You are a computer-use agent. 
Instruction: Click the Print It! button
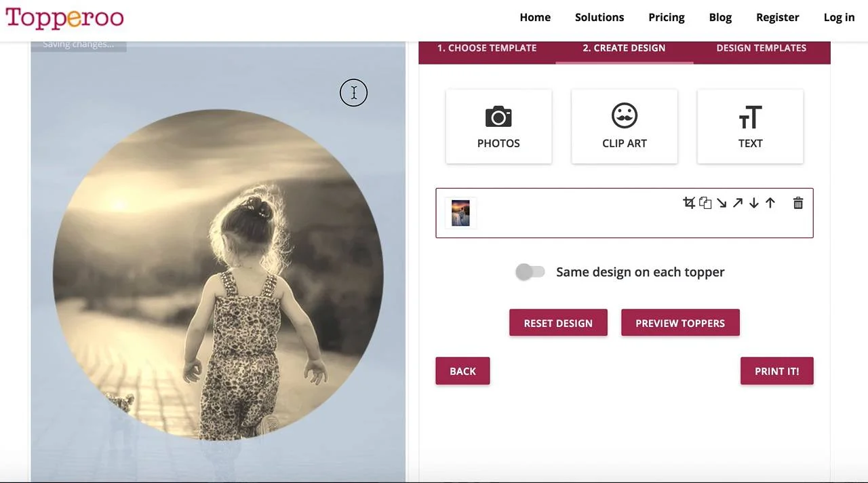pos(776,371)
